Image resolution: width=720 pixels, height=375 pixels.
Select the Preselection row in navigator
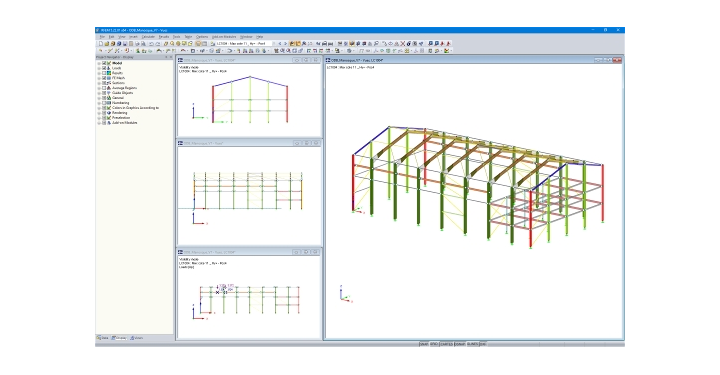[x=121, y=118]
